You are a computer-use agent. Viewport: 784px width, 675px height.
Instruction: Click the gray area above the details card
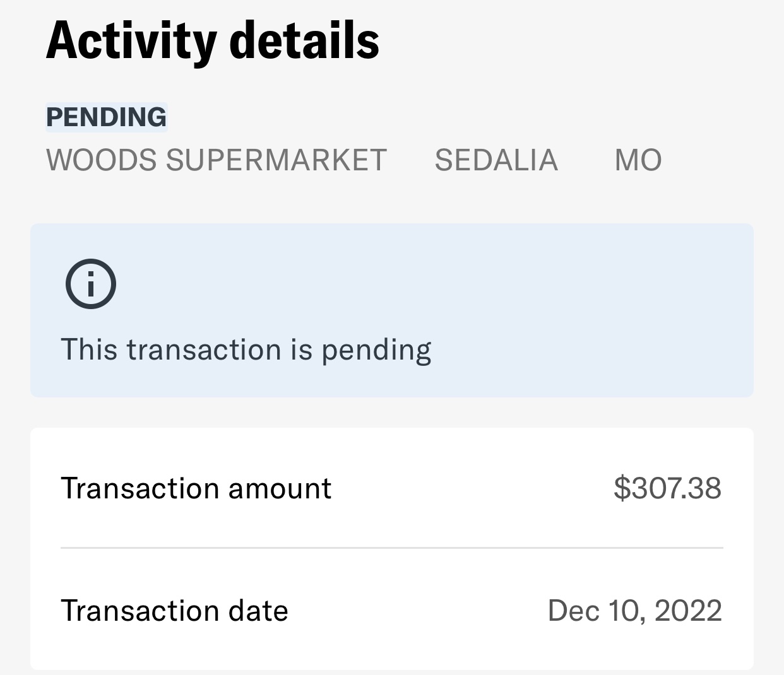click(x=392, y=413)
